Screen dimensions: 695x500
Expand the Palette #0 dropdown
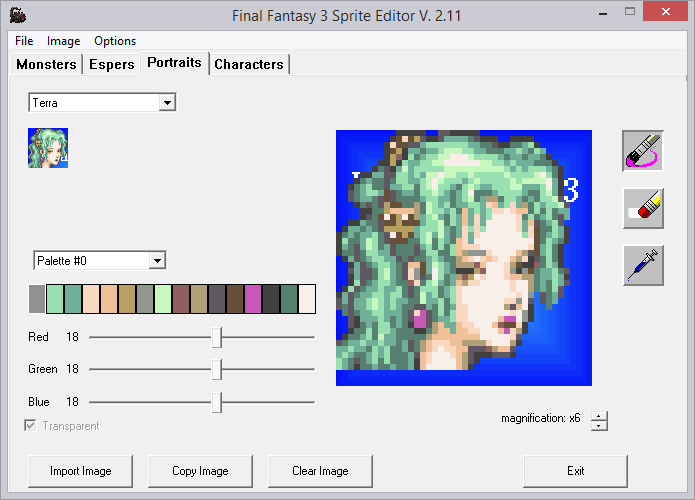coord(157,261)
